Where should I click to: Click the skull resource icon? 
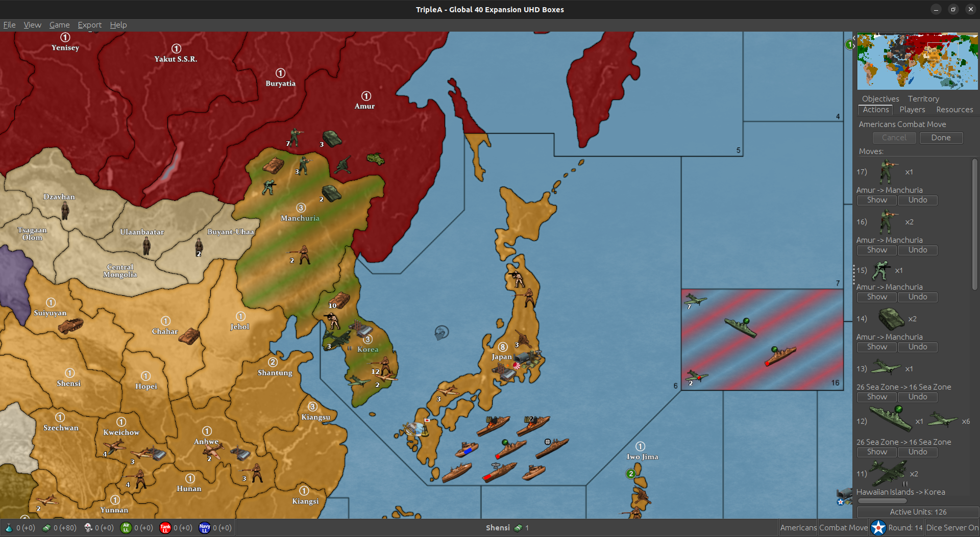pyautogui.click(x=88, y=527)
